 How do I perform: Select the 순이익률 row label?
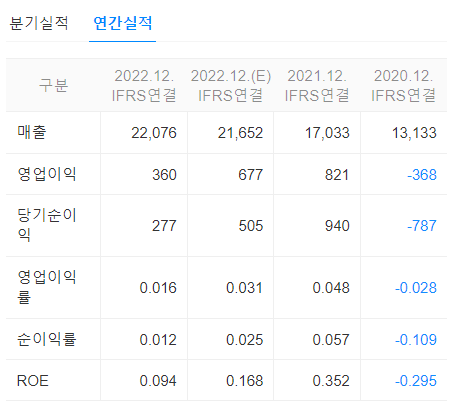47,339
